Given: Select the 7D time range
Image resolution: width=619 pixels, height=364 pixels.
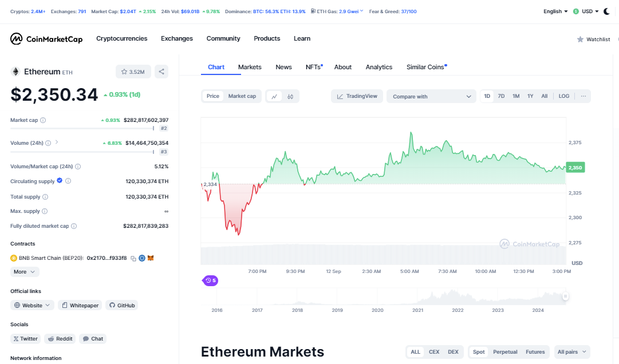Looking at the screenshot, I should click(x=501, y=96).
